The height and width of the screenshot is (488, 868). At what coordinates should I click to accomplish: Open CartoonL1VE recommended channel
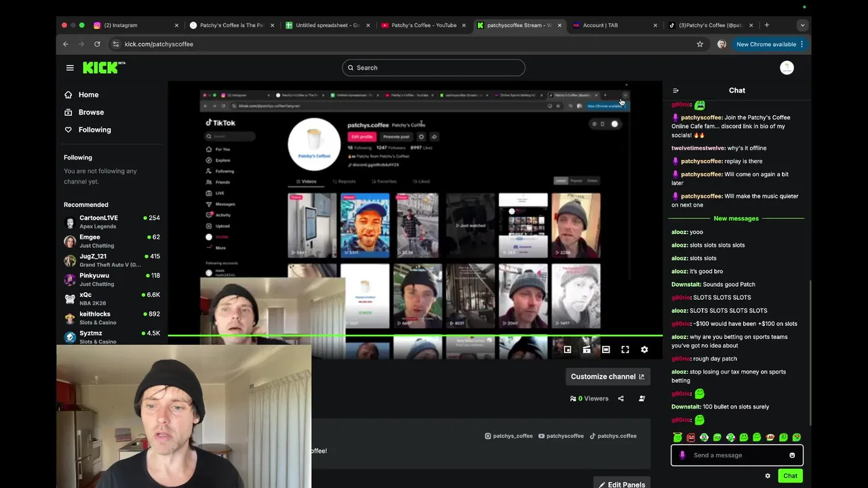coord(112,222)
